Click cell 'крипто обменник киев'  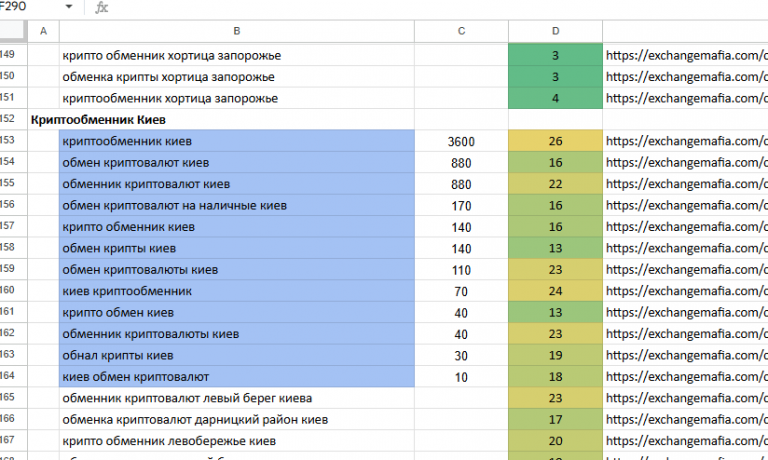coord(237,227)
